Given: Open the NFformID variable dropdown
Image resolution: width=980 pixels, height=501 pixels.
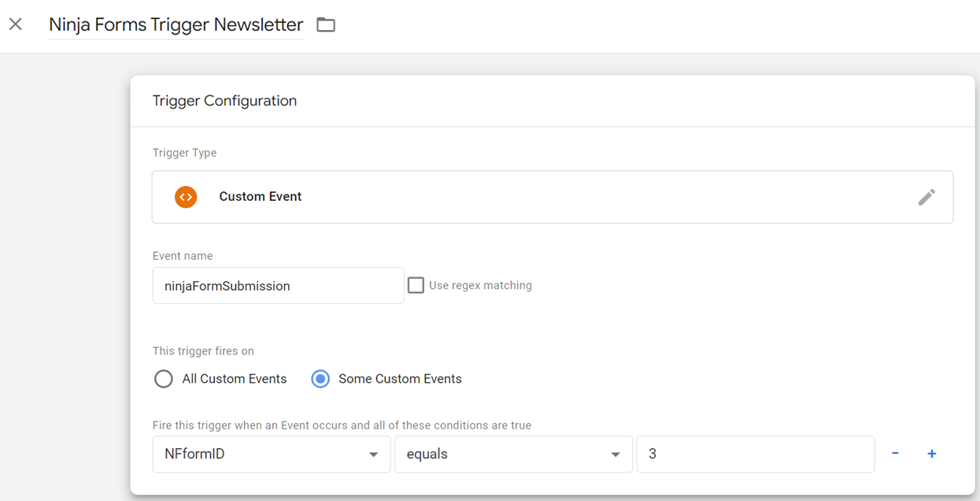Looking at the screenshot, I should click(260, 455).
